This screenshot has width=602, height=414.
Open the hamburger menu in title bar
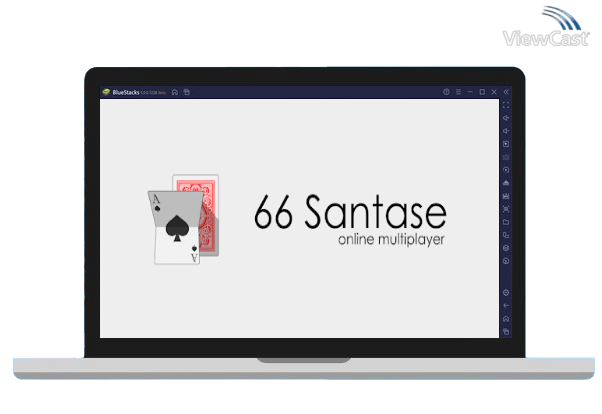(458, 92)
